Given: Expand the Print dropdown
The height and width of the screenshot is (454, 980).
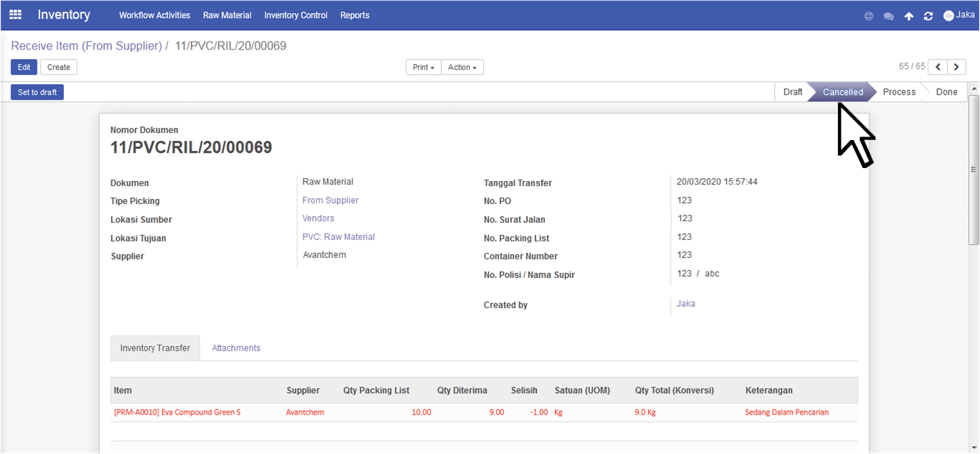Looking at the screenshot, I should tap(424, 67).
